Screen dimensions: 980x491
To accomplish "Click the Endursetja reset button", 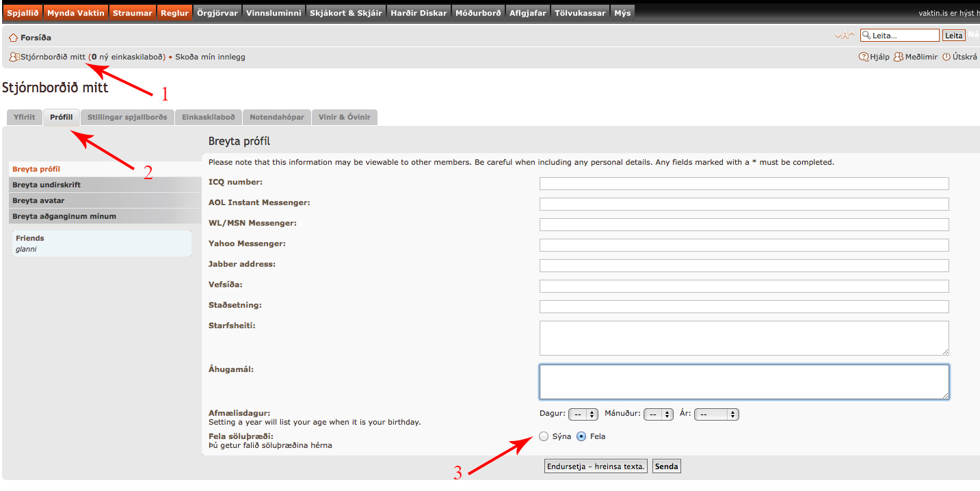I will pos(596,466).
